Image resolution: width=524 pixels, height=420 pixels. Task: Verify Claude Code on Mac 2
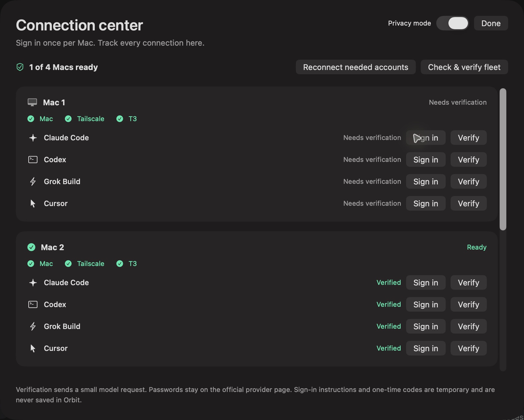469,282
